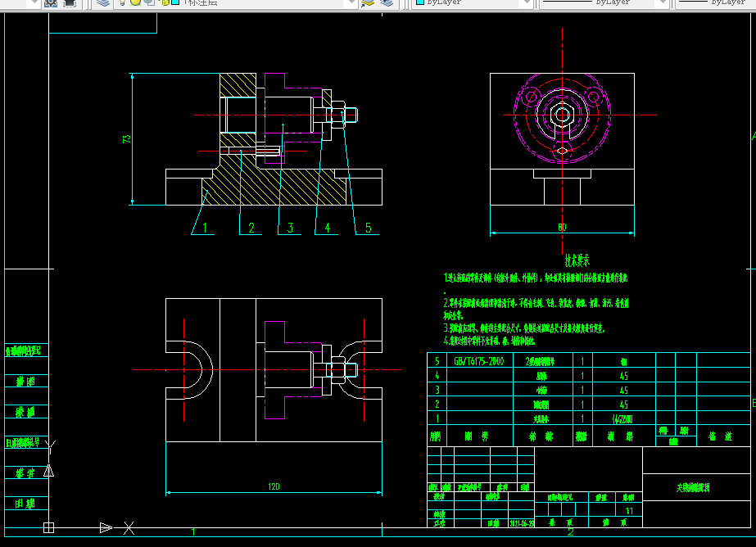Image resolution: width=756 pixels, height=547 pixels.
Task: Click the 技术要求 heading text
Action: (577, 260)
